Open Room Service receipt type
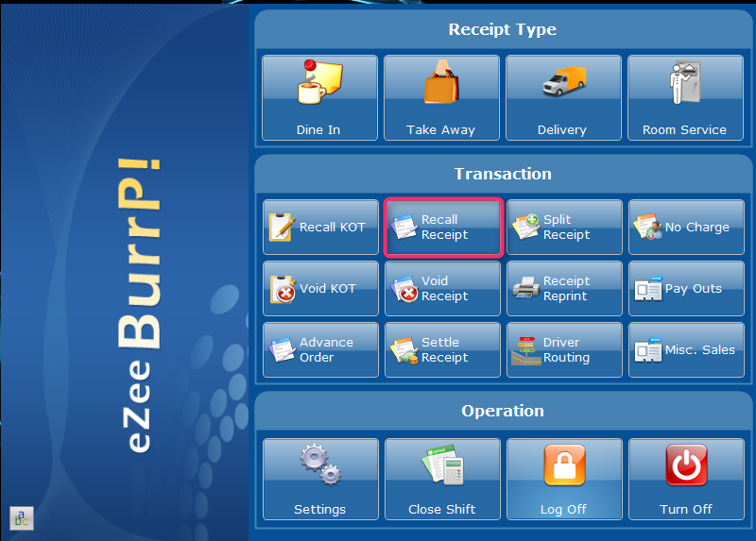Image resolution: width=756 pixels, height=541 pixels. pyautogui.click(x=686, y=98)
